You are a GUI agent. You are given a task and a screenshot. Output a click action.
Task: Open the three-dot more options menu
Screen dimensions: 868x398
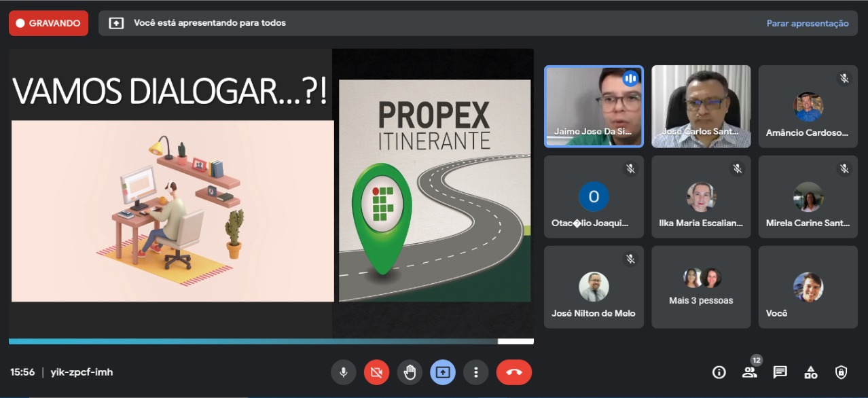click(x=476, y=372)
